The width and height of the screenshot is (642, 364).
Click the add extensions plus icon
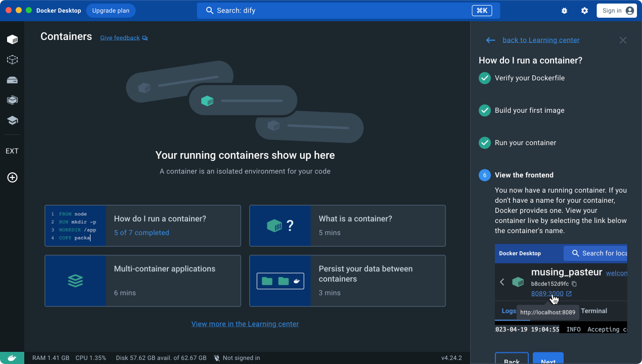(x=12, y=177)
